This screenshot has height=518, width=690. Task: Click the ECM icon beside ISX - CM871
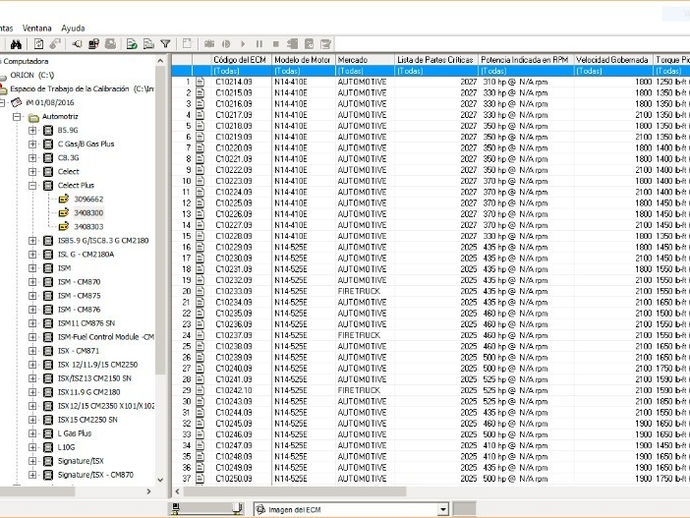[48, 351]
